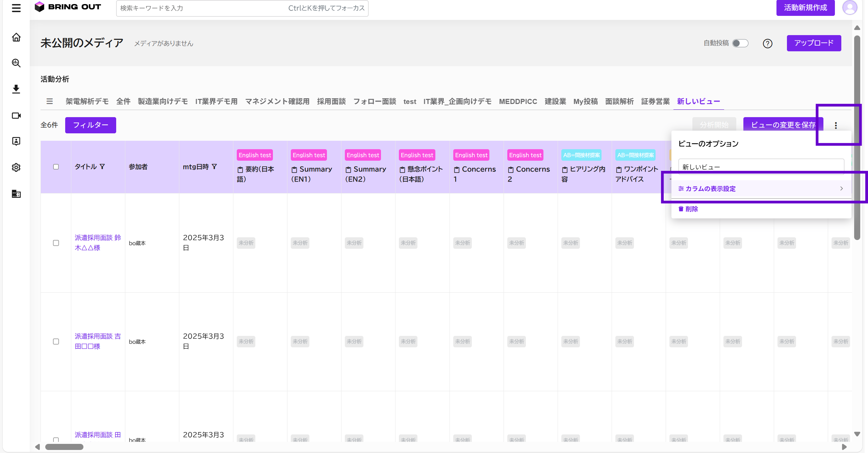Toggle the 自動投稿 switch
868x453 pixels.
click(x=740, y=43)
